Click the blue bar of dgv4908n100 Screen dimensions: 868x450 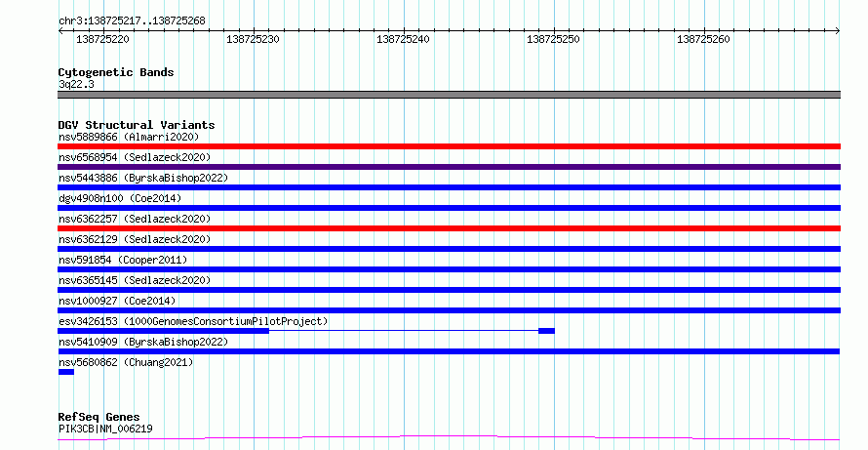449,208
